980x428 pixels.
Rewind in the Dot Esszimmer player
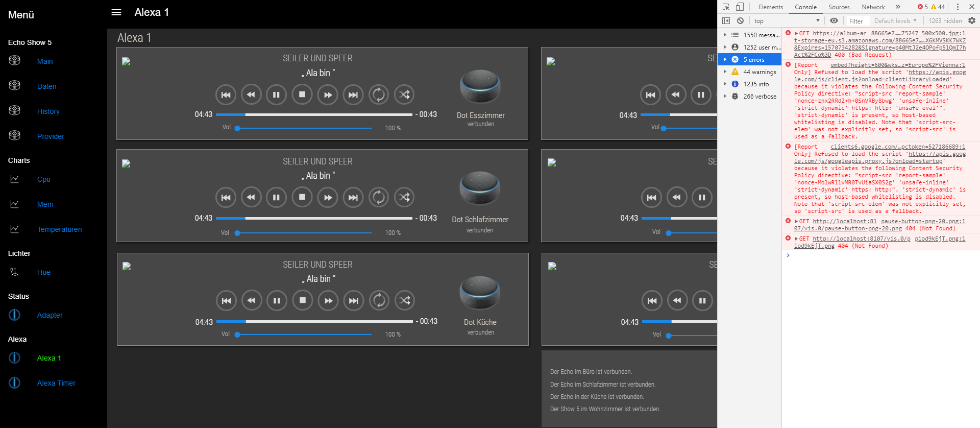pyautogui.click(x=251, y=94)
